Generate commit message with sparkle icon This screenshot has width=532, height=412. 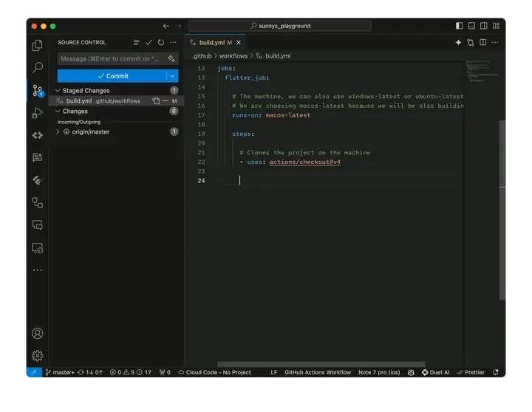(171, 58)
